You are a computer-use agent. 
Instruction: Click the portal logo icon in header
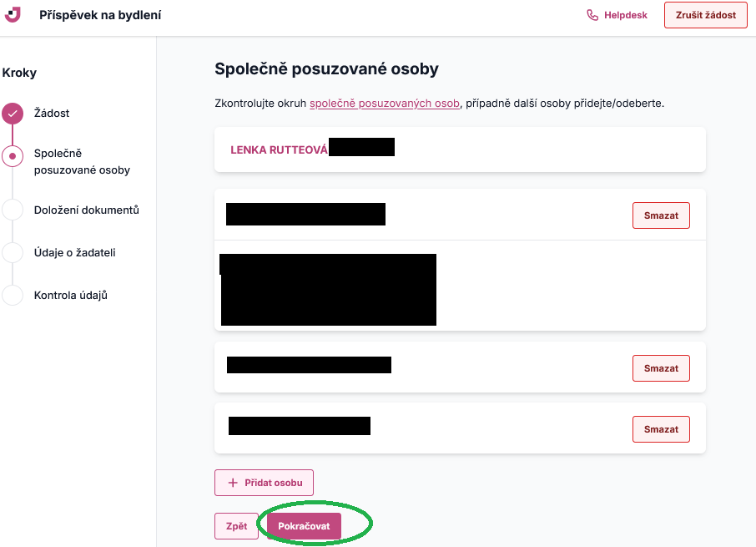click(13, 14)
